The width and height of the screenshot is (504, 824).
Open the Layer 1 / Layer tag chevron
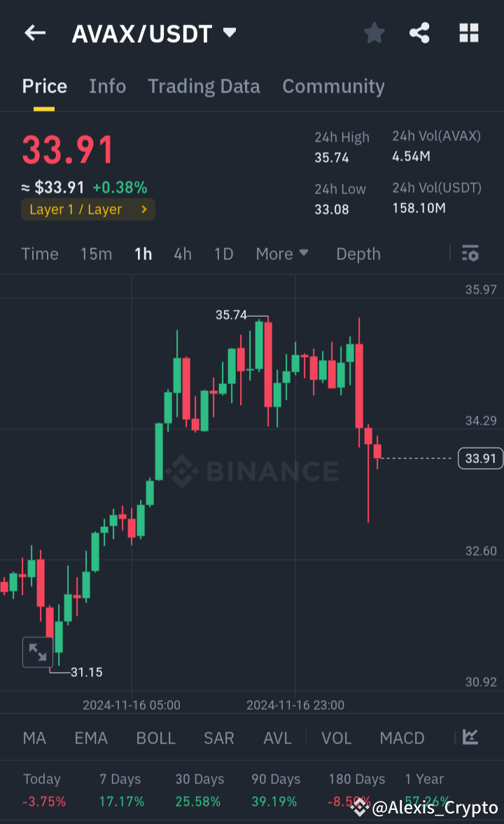pos(145,209)
